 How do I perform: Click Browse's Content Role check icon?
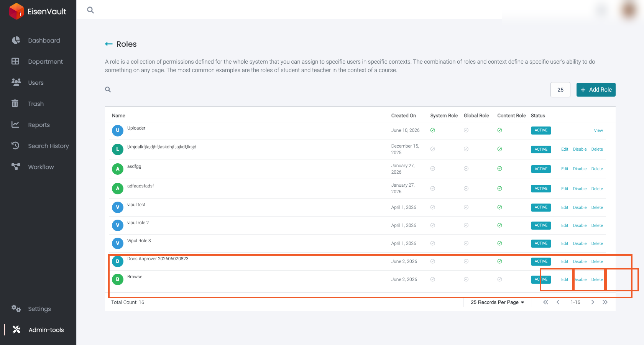coord(499,279)
